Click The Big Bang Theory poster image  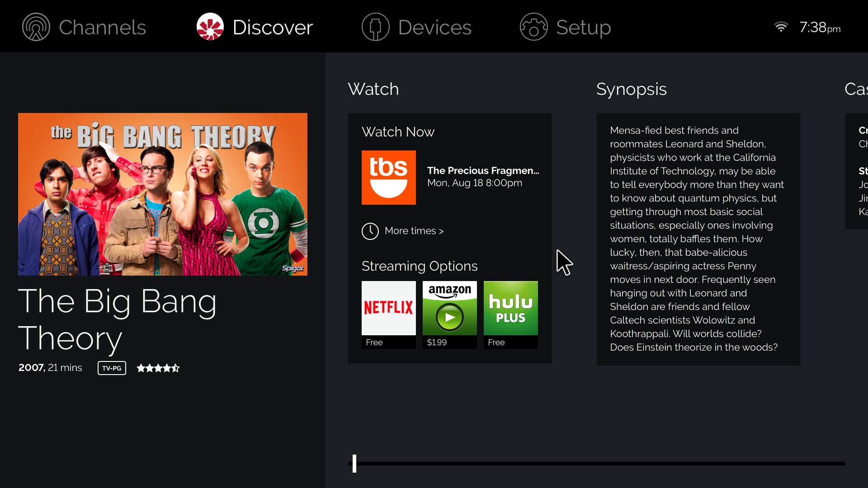point(163,194)
